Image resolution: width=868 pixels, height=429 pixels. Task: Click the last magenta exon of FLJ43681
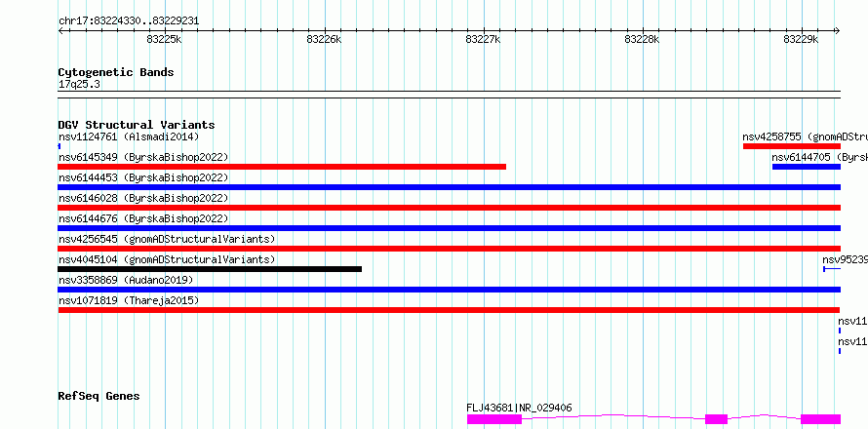(821, 419)
